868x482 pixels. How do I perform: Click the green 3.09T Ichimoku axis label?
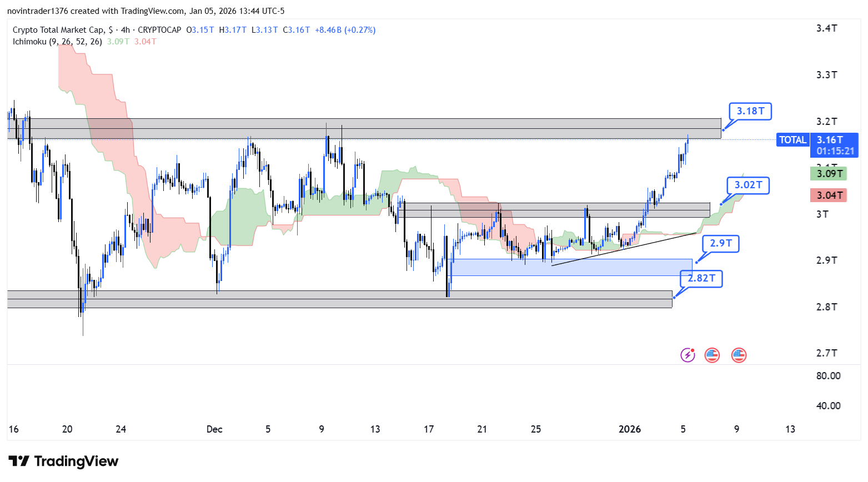point(828,174)
